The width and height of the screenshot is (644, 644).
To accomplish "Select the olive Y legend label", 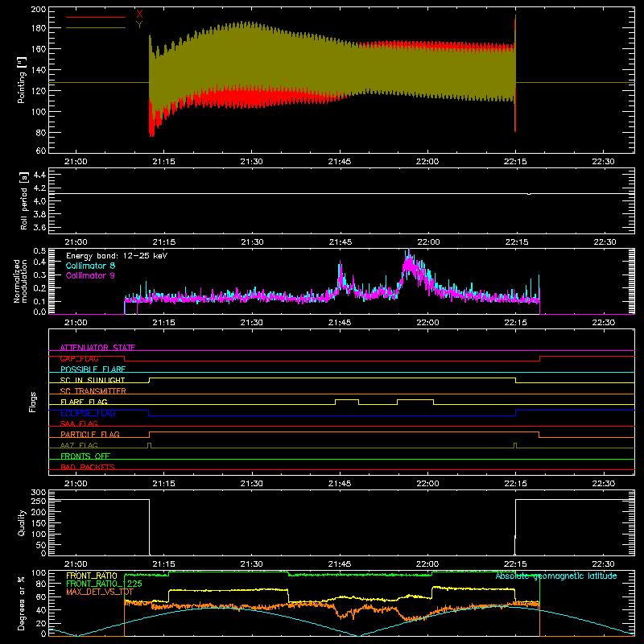I will [139, 24].
